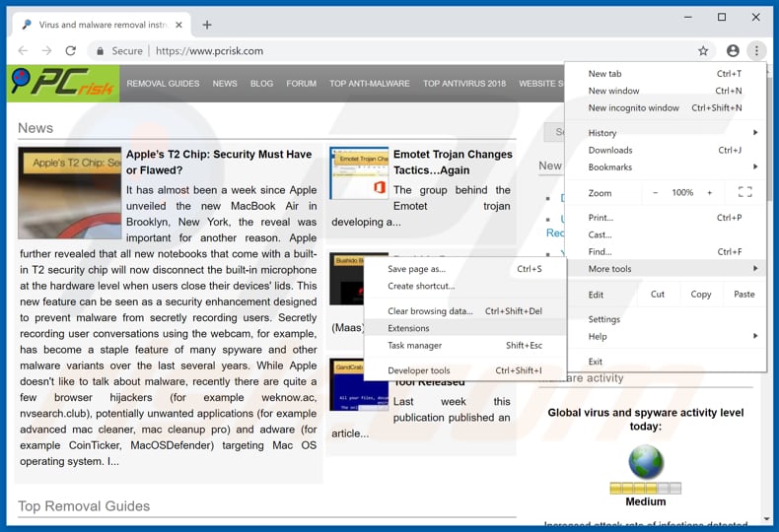Select Extensions from More tools submenu
This screenshot has height=532, width=779.
[408, 328]
